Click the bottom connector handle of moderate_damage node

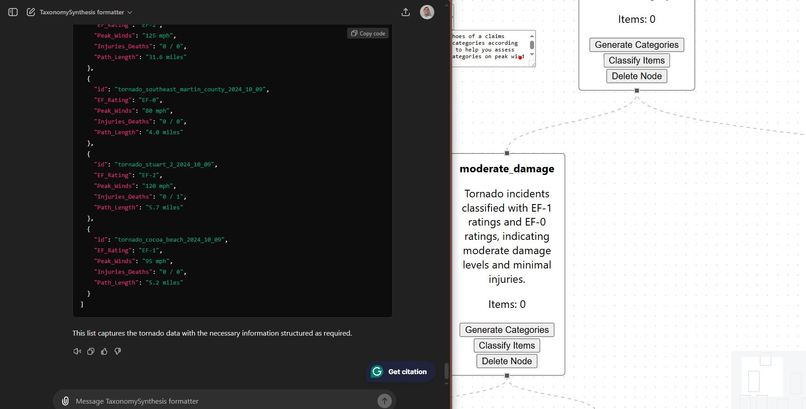pyautogui.click(x=507, y=376)
